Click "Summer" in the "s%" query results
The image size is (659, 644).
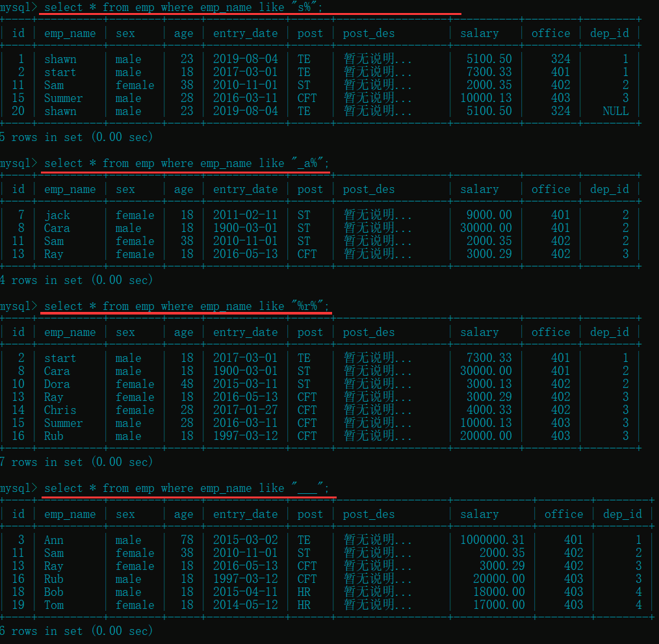tap(64, 98)
